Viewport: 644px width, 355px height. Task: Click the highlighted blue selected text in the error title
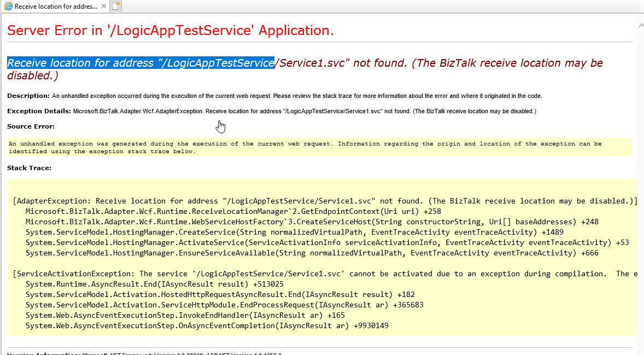tap(140, 63)
